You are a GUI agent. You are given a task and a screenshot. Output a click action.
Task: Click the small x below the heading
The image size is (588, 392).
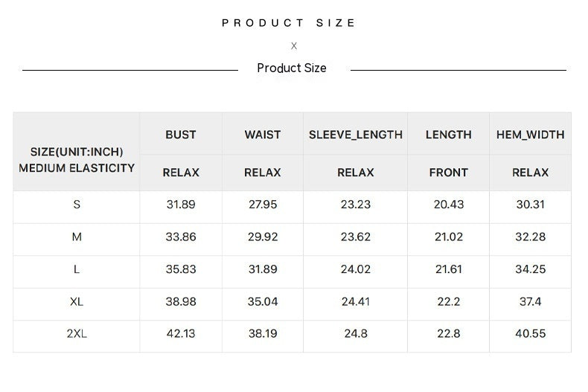294,46
